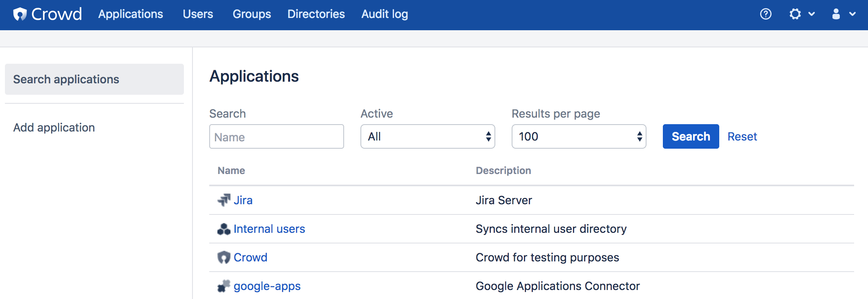Open Audit log in top navigation
Image resolution: width=868 pixels, height=299 pixels.
(x=385, y=14)
